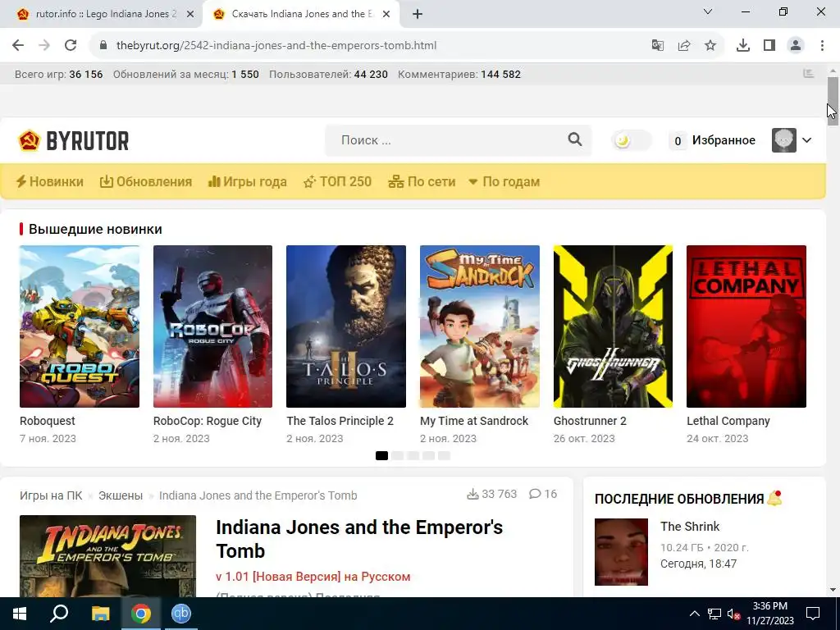The width and height of the screenshot is (840, 630).
Task: Click the address bar URL
Action: click(x=276, y=46)
